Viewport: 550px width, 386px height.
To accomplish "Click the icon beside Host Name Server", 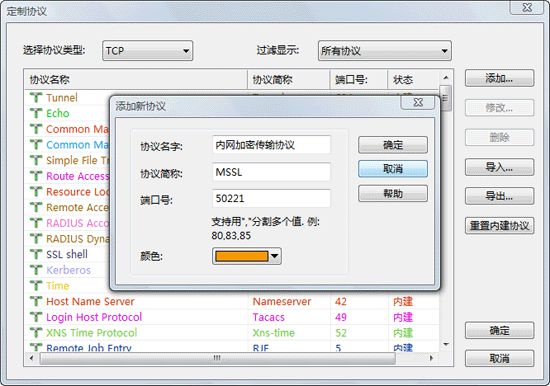I will (x=36, y=301).
